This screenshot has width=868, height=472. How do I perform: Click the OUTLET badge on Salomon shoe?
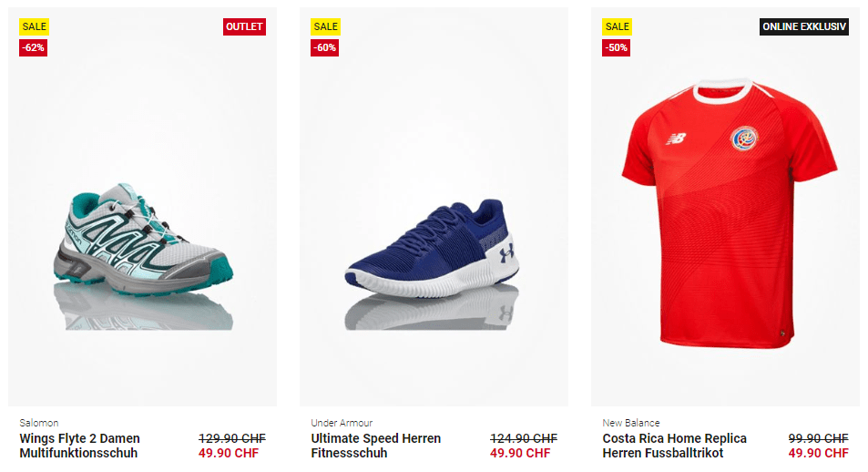pyautogui.click(x=244, y=26)
